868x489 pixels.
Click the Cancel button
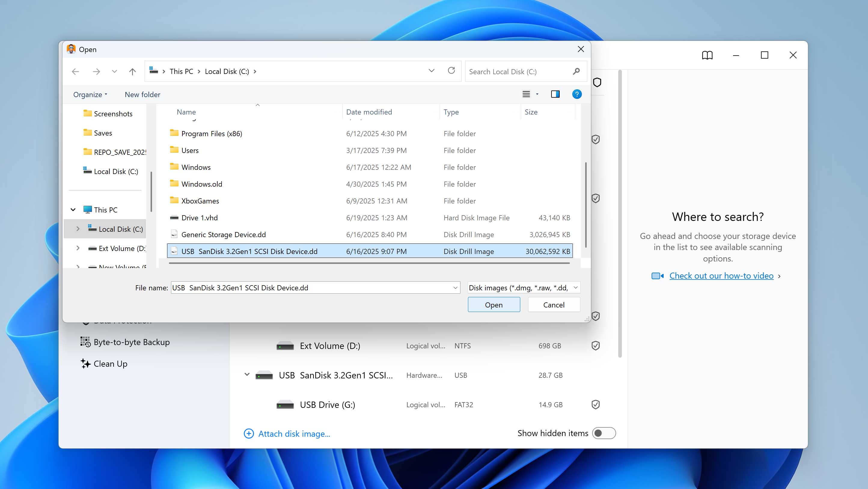(x=554, y=305)
